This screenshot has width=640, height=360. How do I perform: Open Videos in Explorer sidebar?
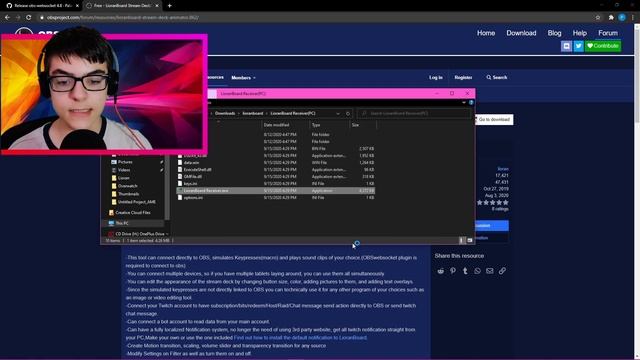pos(124,170)
